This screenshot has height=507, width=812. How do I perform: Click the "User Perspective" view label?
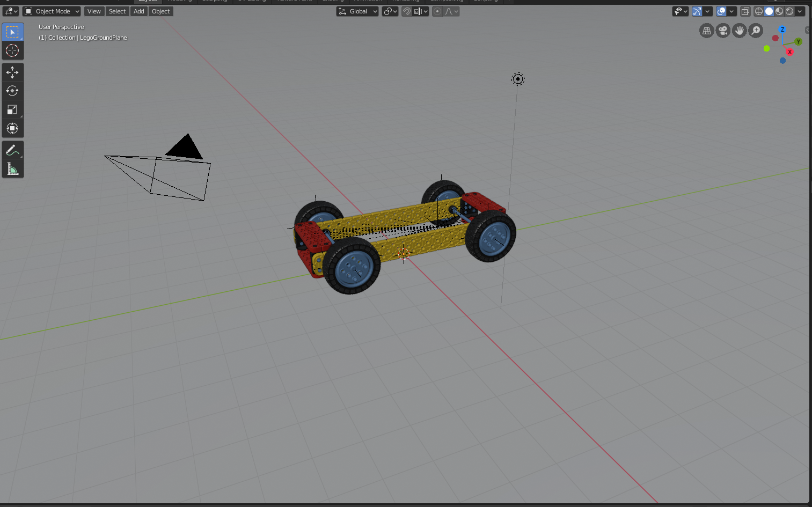coord(61,27)
